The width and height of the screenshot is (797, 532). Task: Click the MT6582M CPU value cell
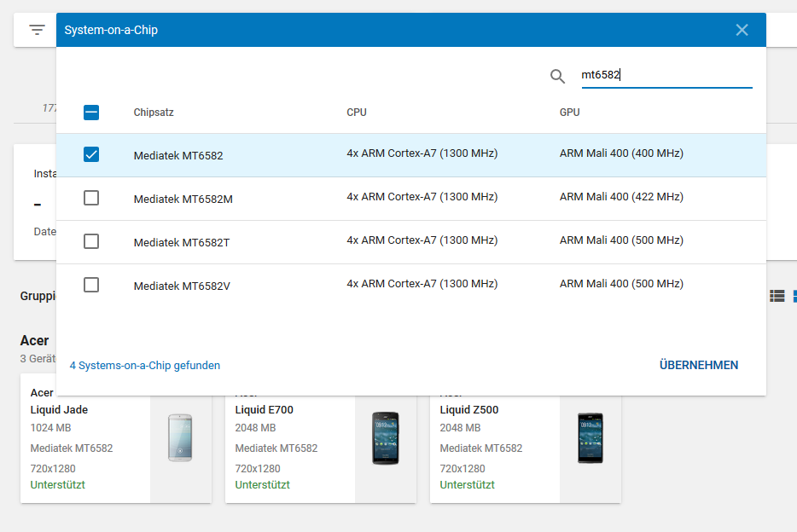pyautogui.click(x=422, y=196)
